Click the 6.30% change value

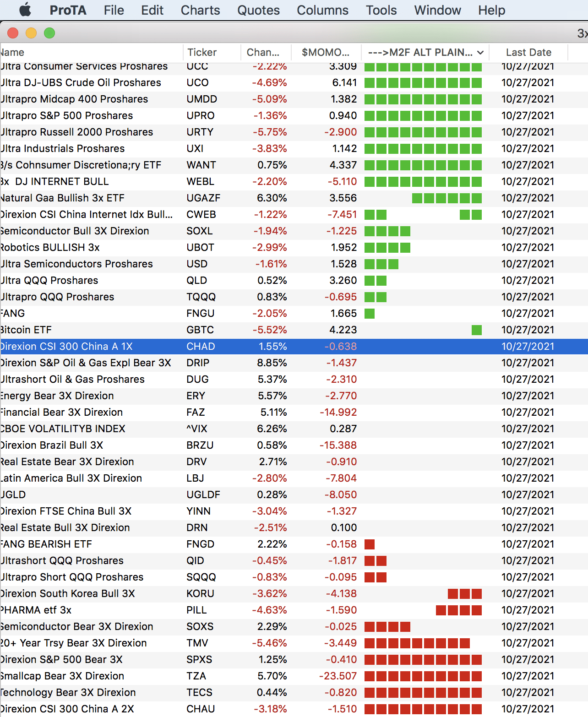(272, 198)
